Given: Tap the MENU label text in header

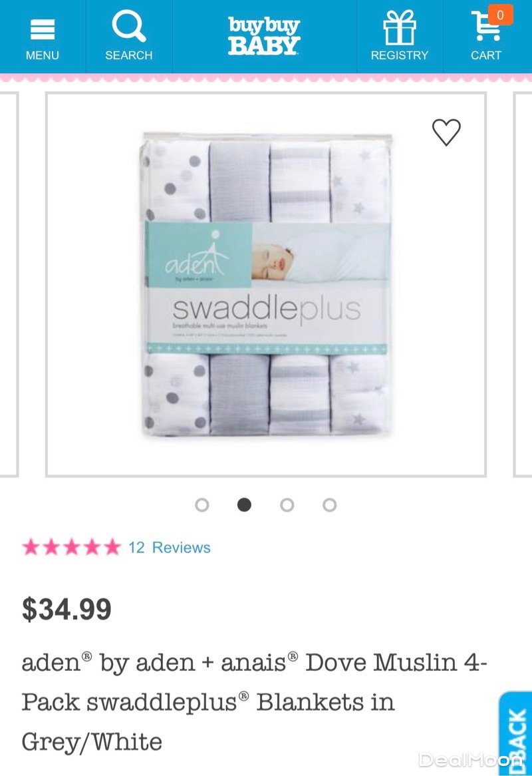Looking at the screenshot, I should [43, 55].
